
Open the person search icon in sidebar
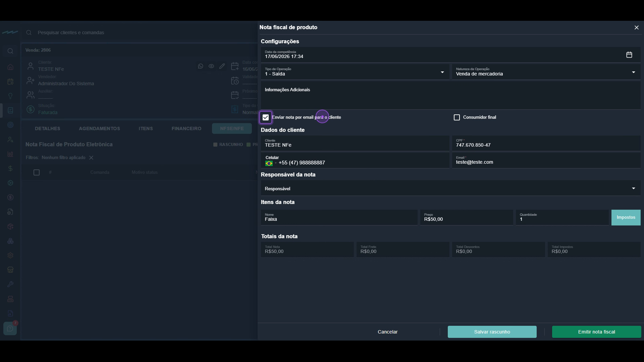pos(10,139)
